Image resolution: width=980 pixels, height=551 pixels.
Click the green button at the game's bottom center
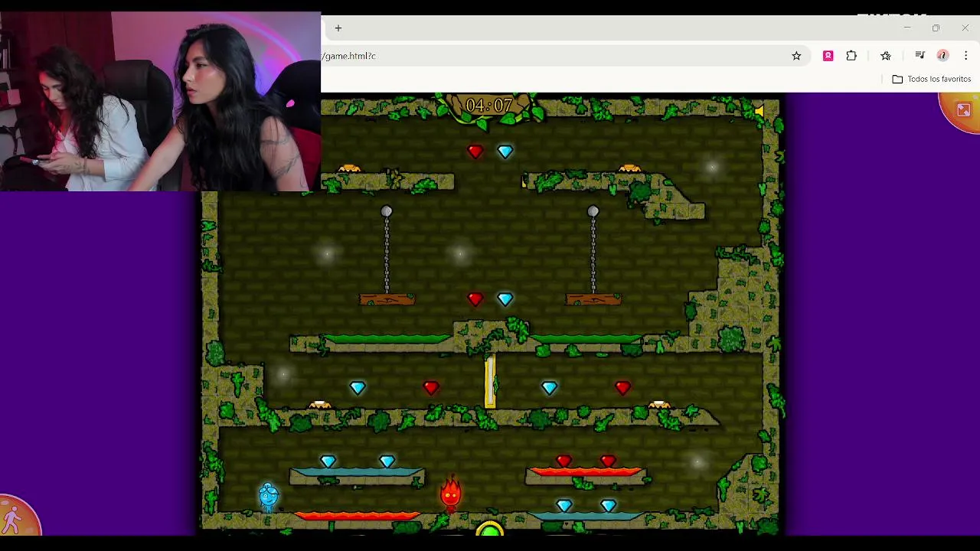pyautogui.click(x=489, y=530)
